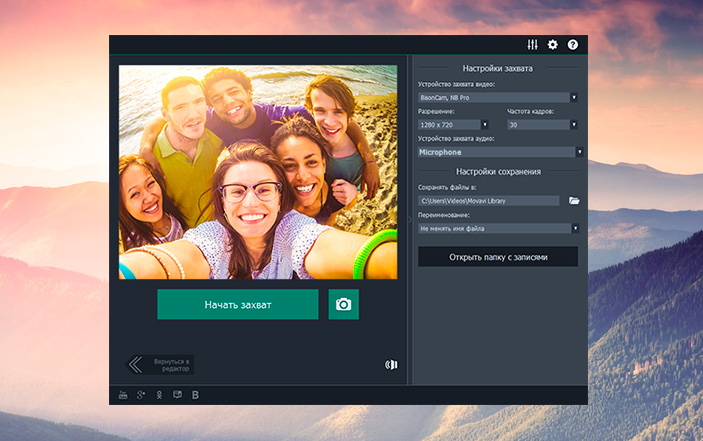Open the audio mixer sliders icon
Screen dimensions: 703x441
(x=533, y=45)
